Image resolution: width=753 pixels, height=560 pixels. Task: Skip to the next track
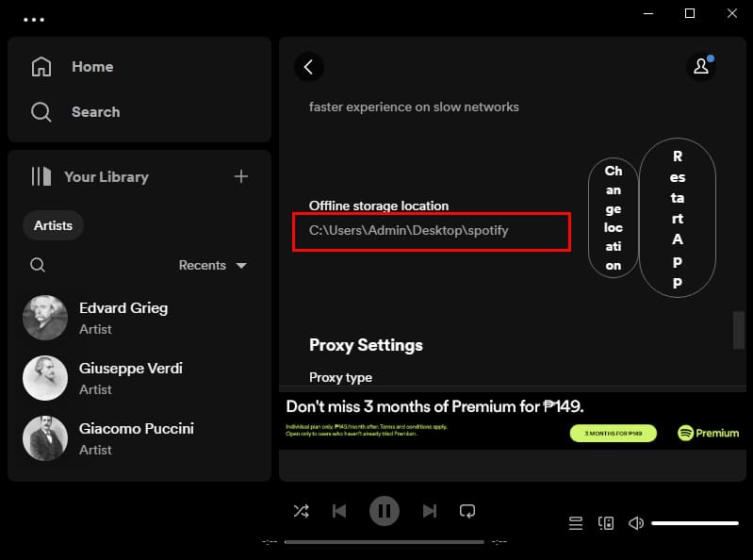tap(430, 511)
